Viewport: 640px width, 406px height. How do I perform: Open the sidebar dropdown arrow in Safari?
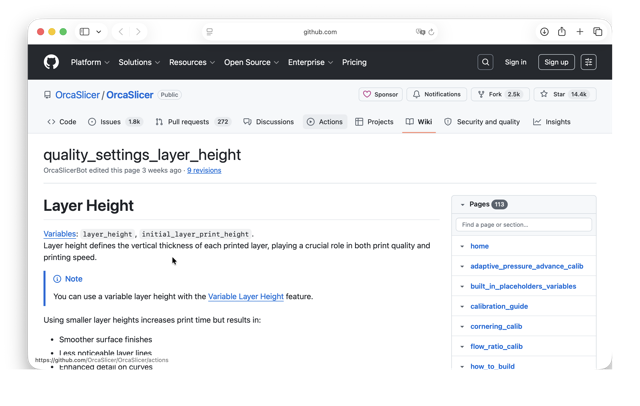click(98, 31)
